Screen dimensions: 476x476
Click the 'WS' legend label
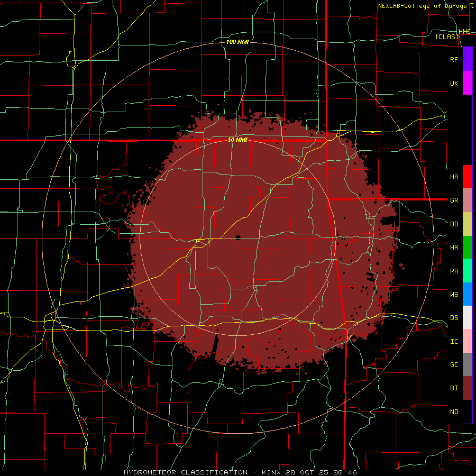[454, 295]
